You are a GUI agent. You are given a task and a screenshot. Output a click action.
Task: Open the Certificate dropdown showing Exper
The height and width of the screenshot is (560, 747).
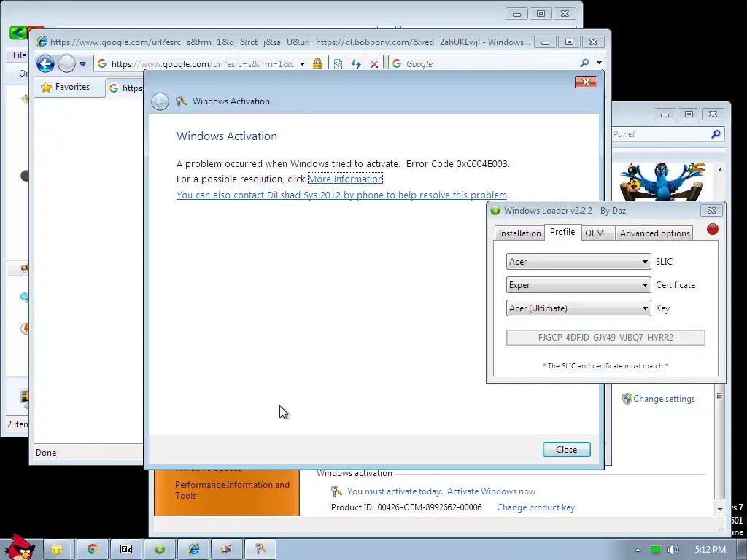pyautogui.click(x=578, y=285)
